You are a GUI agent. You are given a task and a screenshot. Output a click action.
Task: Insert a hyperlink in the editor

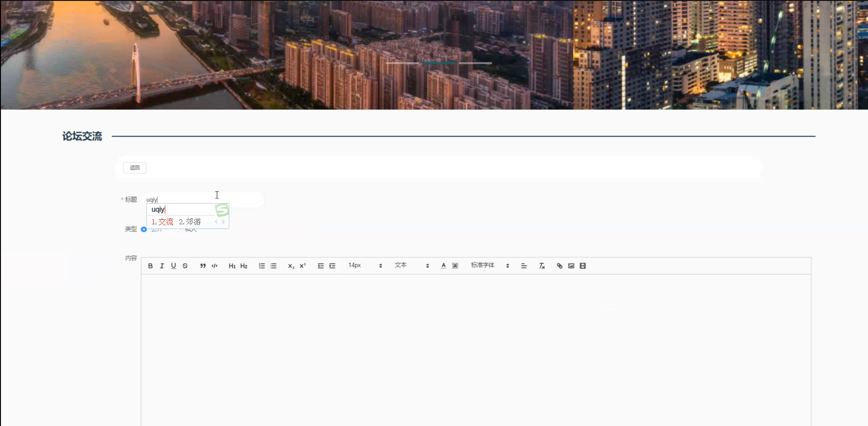click(559, 265)
